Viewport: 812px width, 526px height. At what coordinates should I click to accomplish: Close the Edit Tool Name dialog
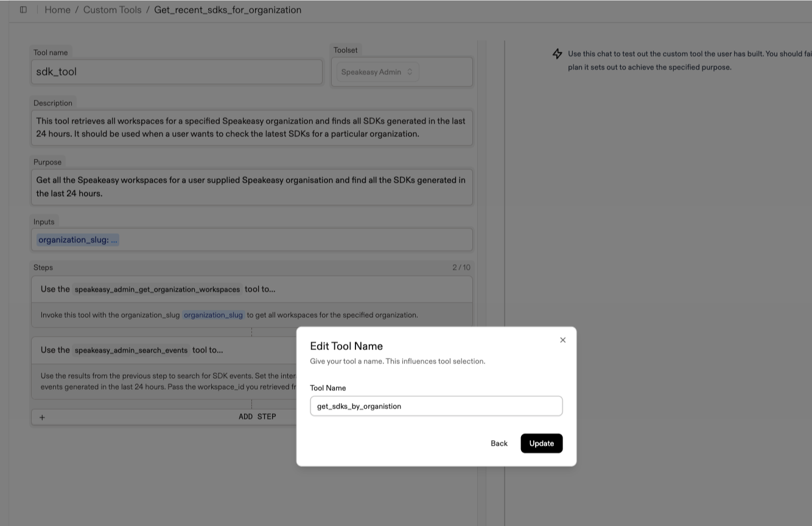[x=562, y=340]
